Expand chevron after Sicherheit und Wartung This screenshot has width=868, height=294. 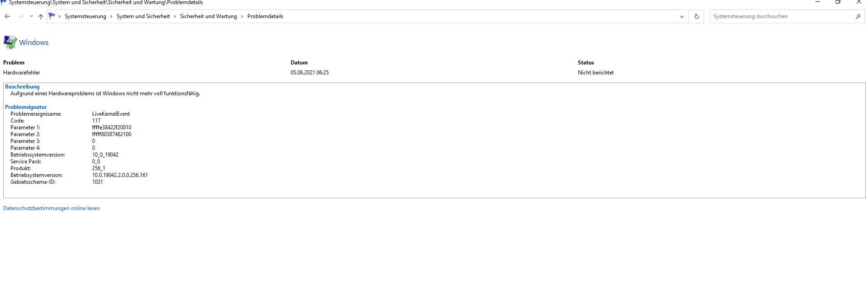pos(242,16)
